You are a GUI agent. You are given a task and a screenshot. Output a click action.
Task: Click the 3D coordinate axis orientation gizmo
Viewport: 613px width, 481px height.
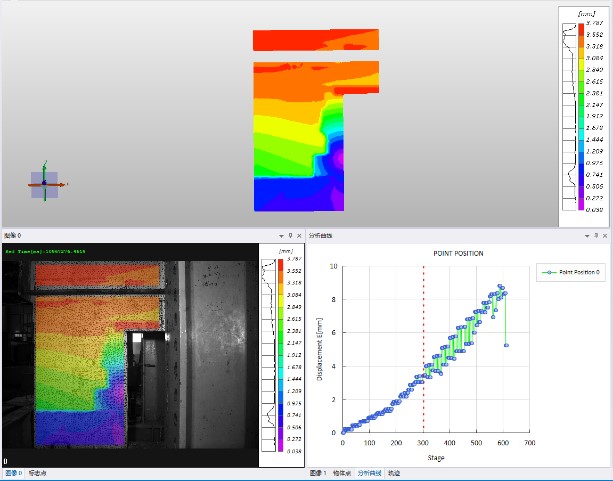44,182
